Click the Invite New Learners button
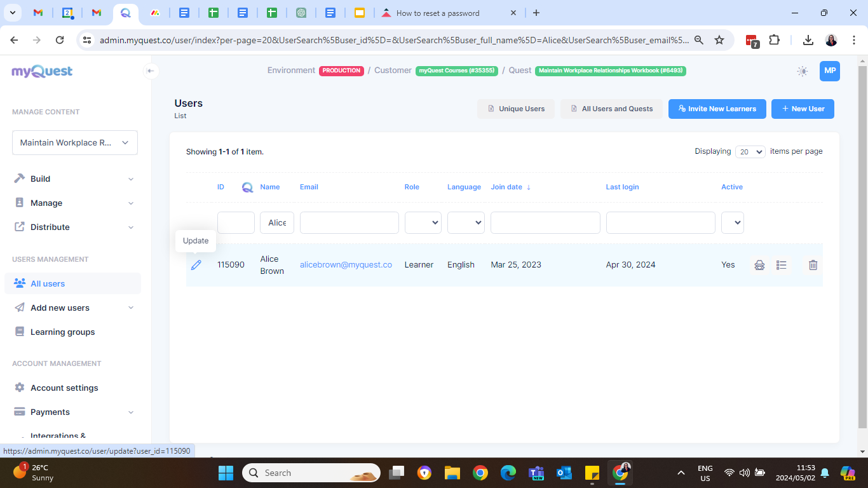The image size is (868, 488). click(717, 109)
